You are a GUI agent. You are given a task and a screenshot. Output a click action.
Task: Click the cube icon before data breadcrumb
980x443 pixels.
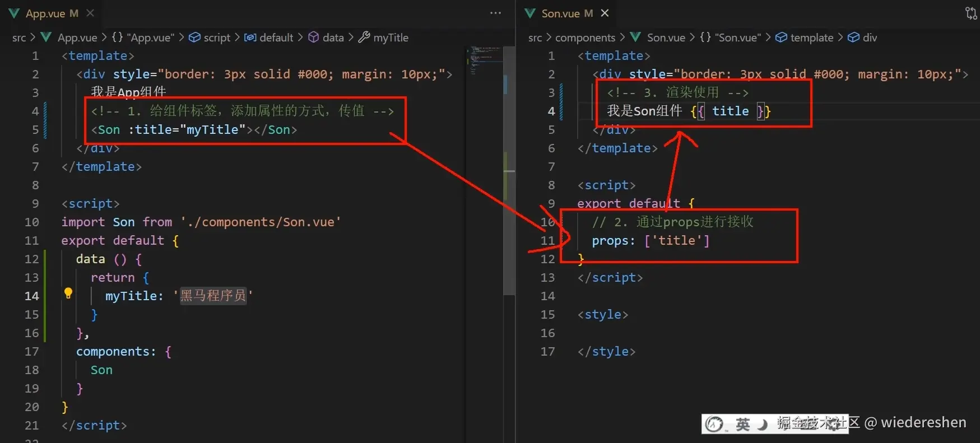(314, 38)
